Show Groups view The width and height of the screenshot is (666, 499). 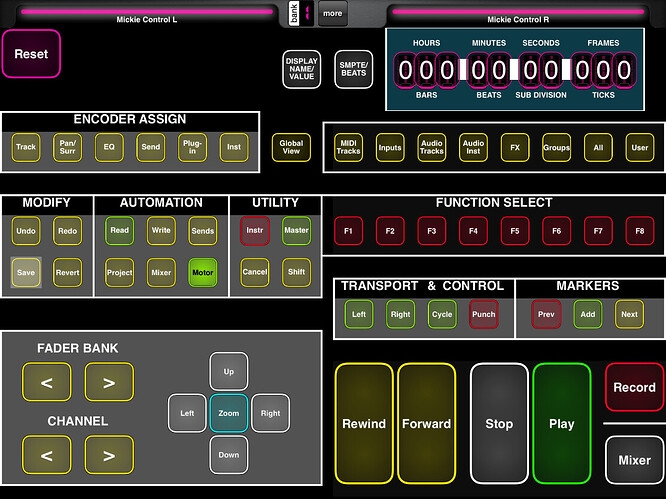[556, 147]
